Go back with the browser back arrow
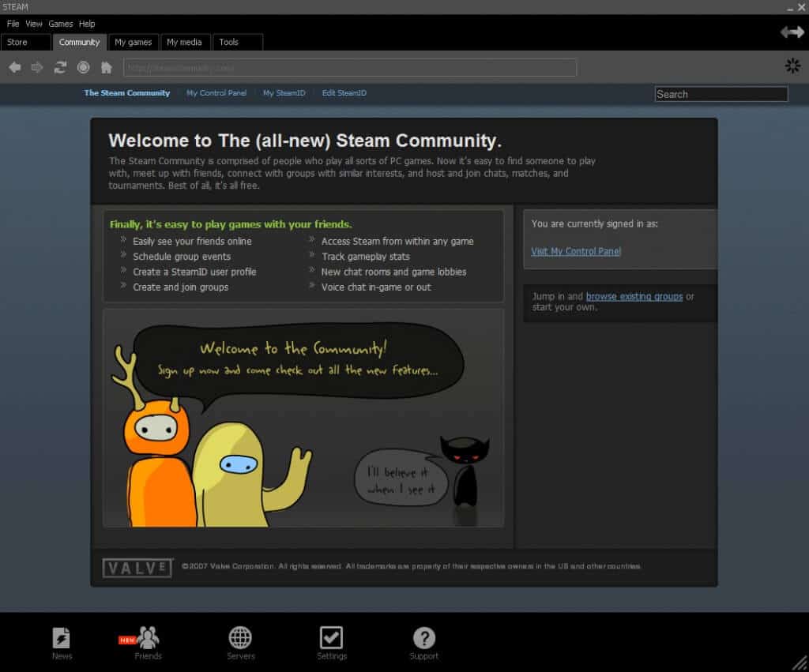Image resolution: width=809 pixels, height=672 pixels. pyautogui.click(x=15, y=67)
